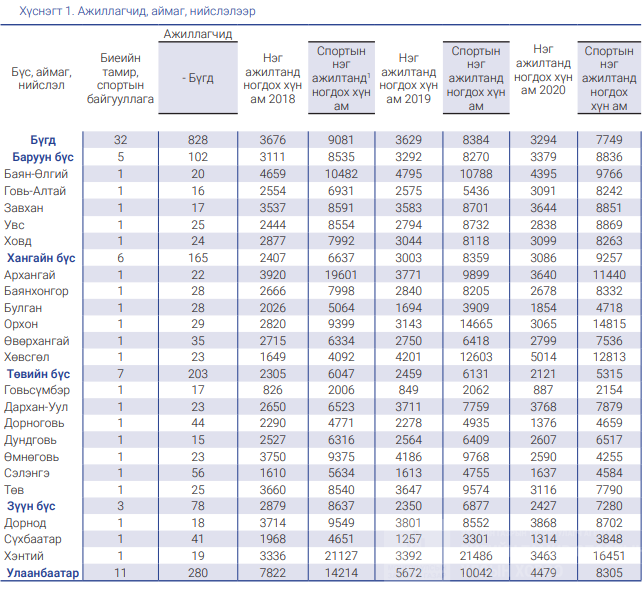Image resolution: width=644 pixels, height=605 pixels.
Task: Select the 'Бүс, аймаг, нийслэл' column header
Action: coord(41,78)
